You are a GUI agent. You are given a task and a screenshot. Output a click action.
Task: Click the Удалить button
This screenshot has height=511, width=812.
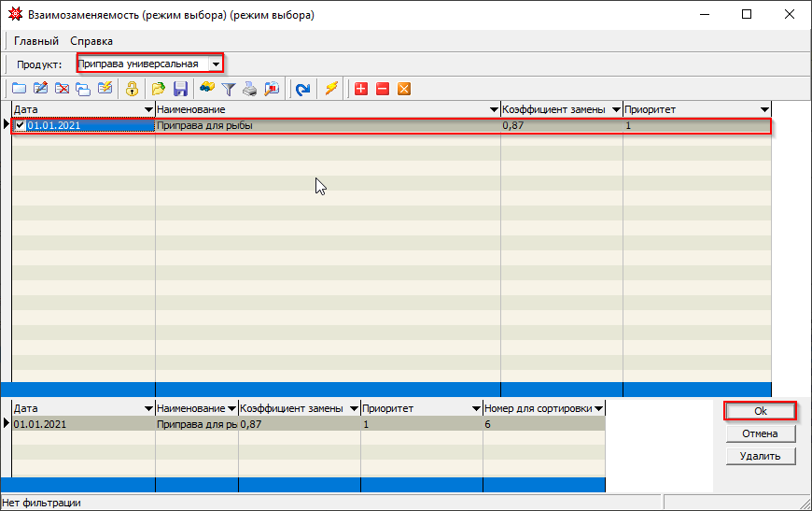tap(760, 456)
